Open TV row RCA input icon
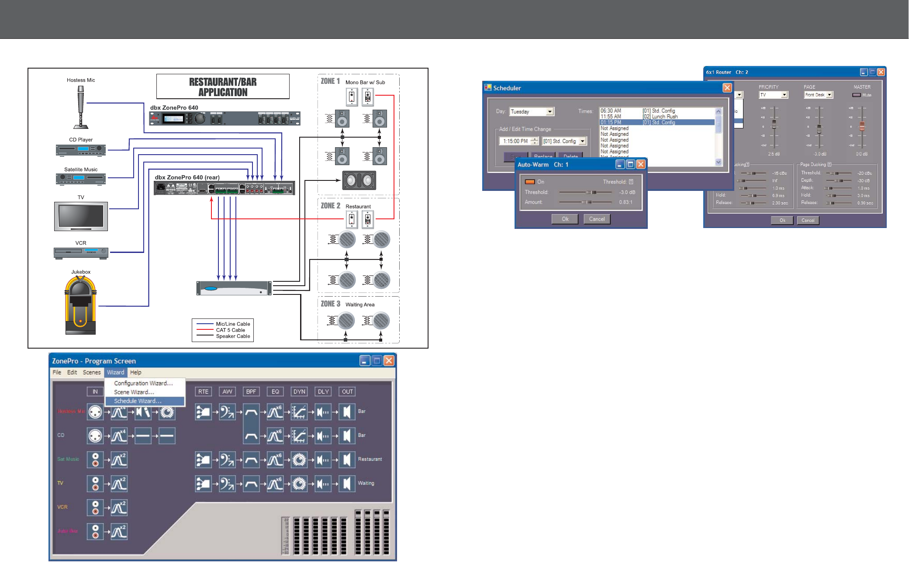This screenshot has height=588, width=909. (x=95, y=484)
